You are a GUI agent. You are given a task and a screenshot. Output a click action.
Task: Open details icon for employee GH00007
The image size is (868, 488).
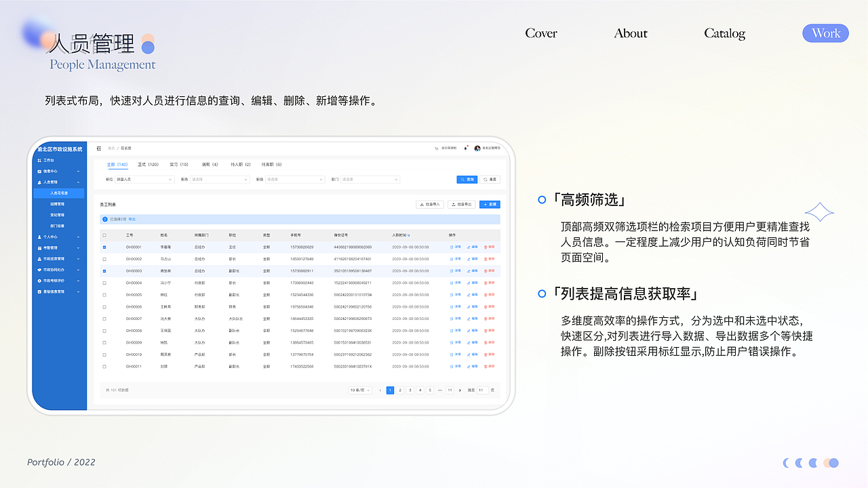[x=452, y=319]
